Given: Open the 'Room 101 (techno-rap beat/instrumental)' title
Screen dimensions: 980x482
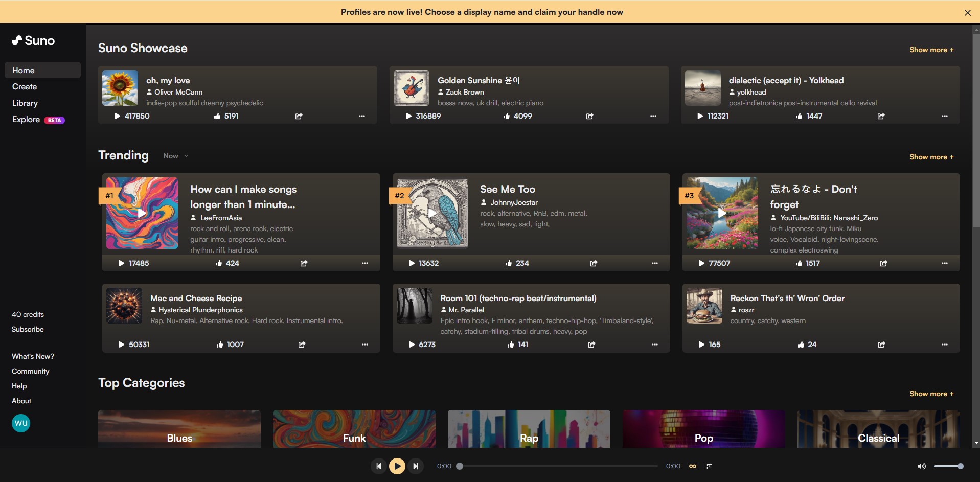Looking at the screenshot, I should (x=518, y=298).
